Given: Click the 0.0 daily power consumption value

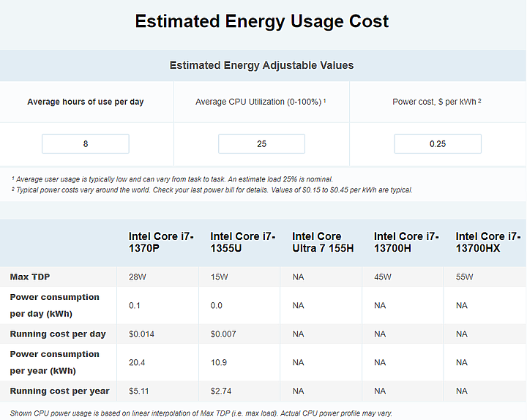Looking at the screenshot, I should (217, 305).
